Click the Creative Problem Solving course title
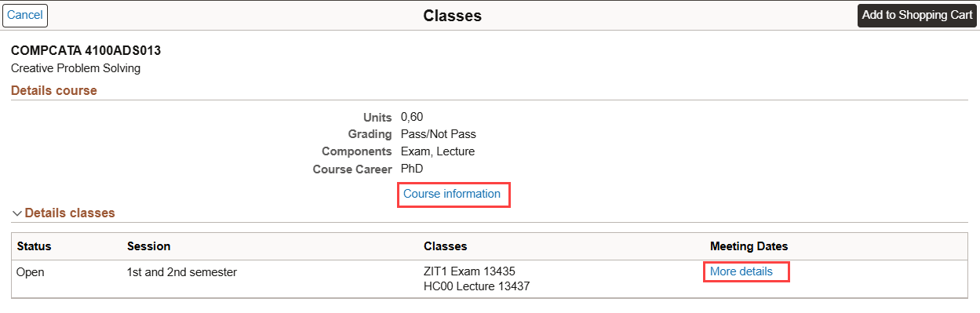The width and height of the screenshot is (980, 313). pyautogui.click(x=76, y=68)
